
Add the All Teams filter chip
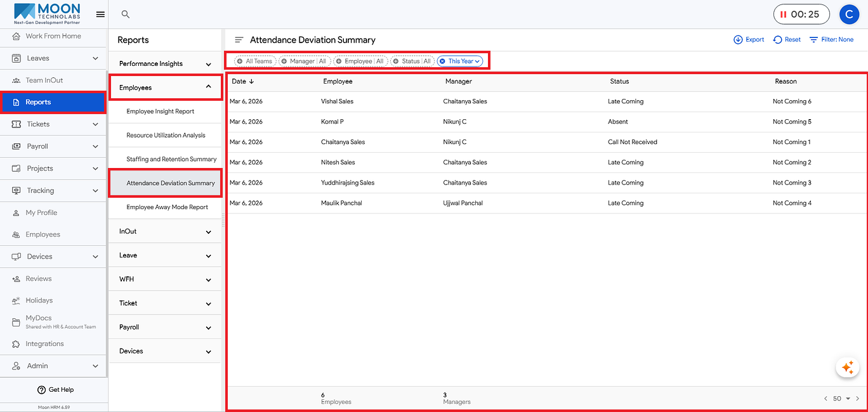coord(254,61)
